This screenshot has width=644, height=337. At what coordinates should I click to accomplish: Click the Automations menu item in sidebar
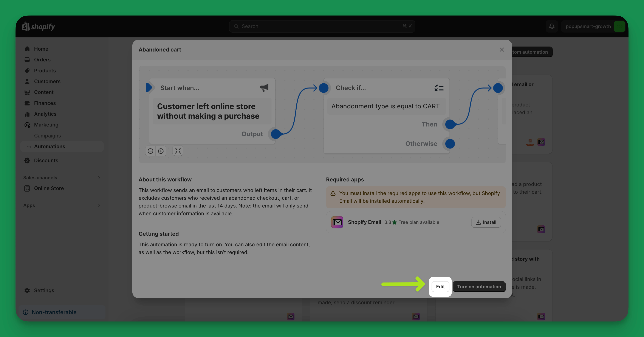[x=50, y=146]
